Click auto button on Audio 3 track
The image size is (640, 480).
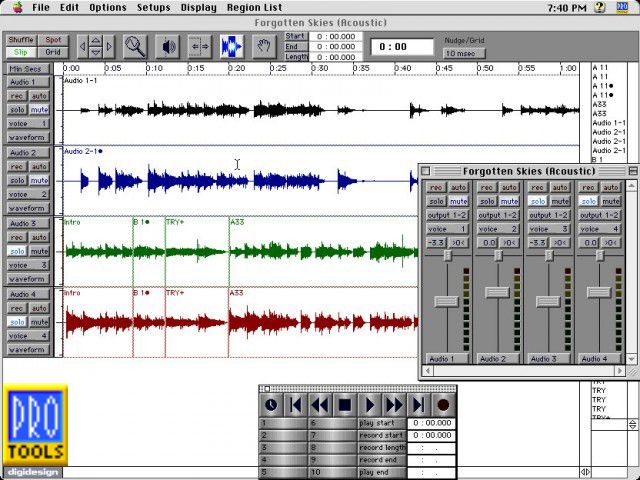(x=40, y=238)
